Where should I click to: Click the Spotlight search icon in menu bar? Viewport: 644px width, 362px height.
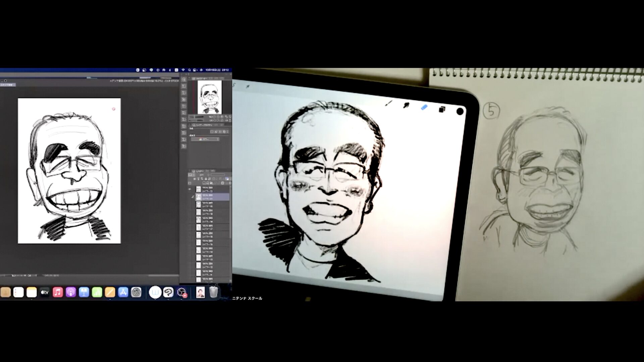(x=190, y=70)
